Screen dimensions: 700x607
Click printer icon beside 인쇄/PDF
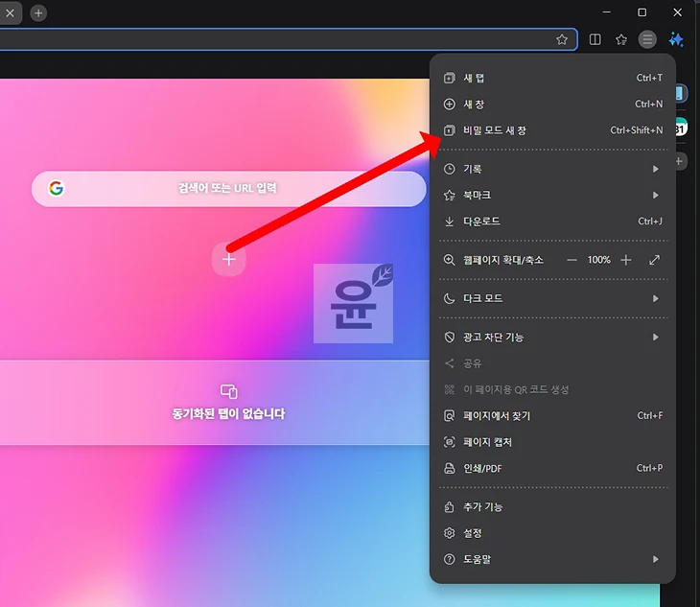click(449, 468)
